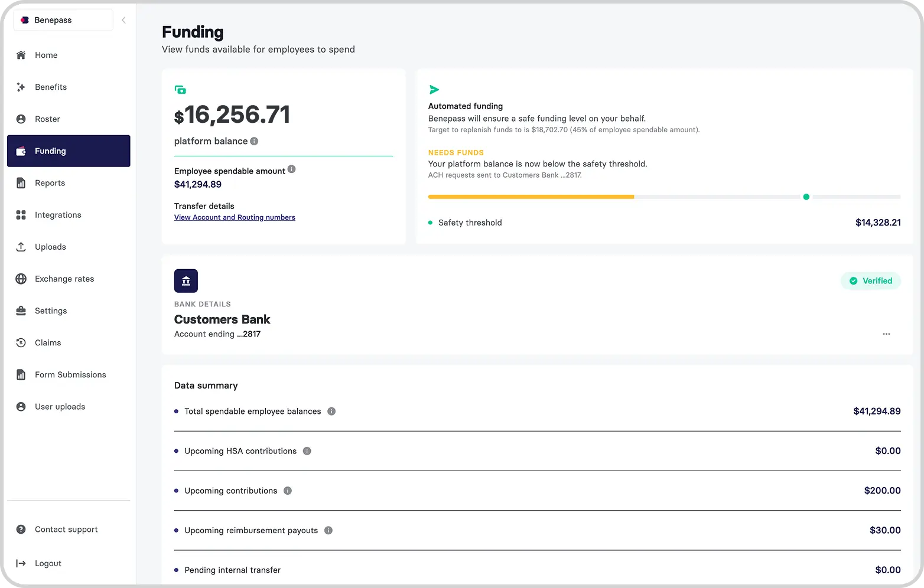This screenshot has height=588, width=924.
Task: Open the Integrations grid icon
Action: 21,214
